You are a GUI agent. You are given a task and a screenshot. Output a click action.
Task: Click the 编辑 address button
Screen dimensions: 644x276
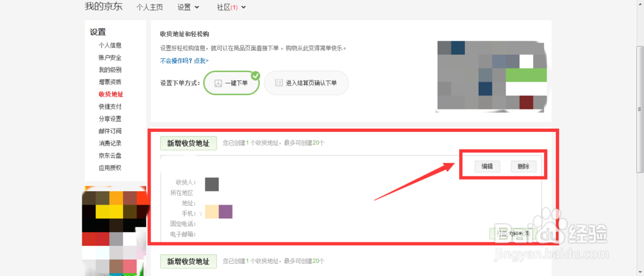click(487, 167)
